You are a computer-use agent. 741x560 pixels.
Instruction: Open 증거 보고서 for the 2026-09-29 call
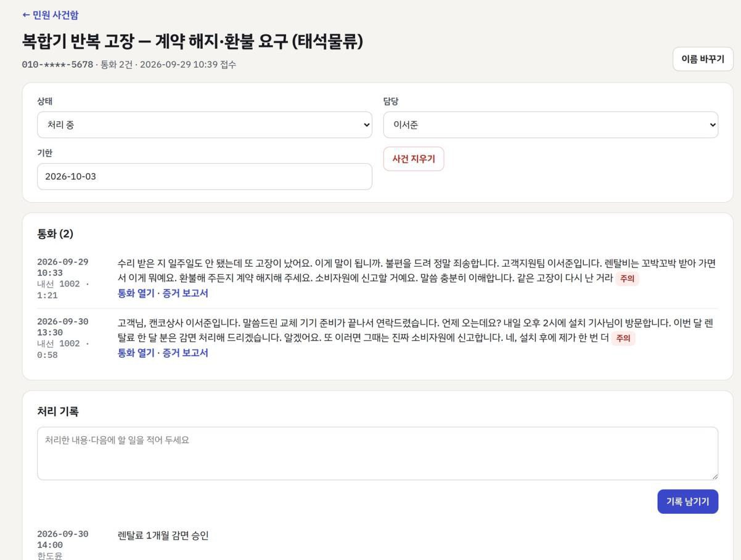tap(185, 293)
